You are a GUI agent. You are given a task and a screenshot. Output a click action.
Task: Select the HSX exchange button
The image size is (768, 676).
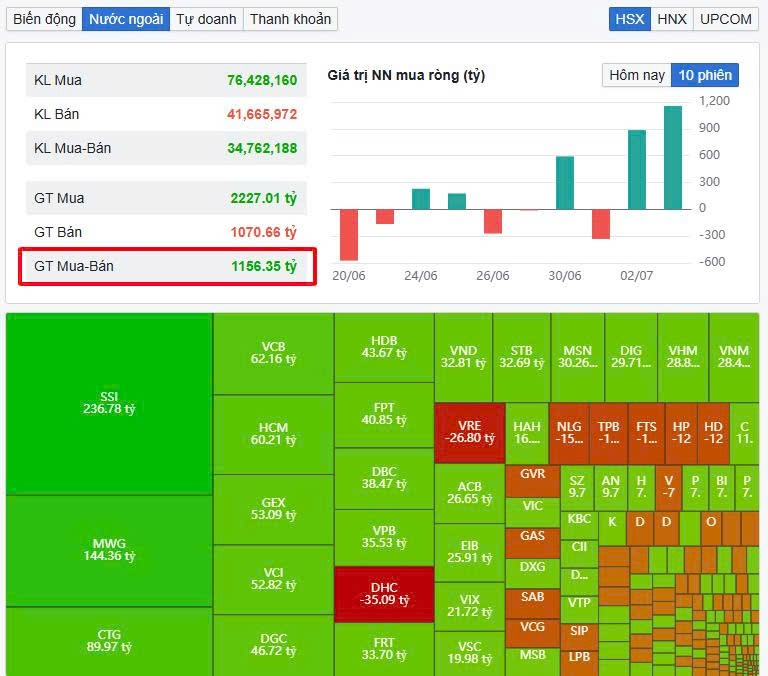point(630,19)
